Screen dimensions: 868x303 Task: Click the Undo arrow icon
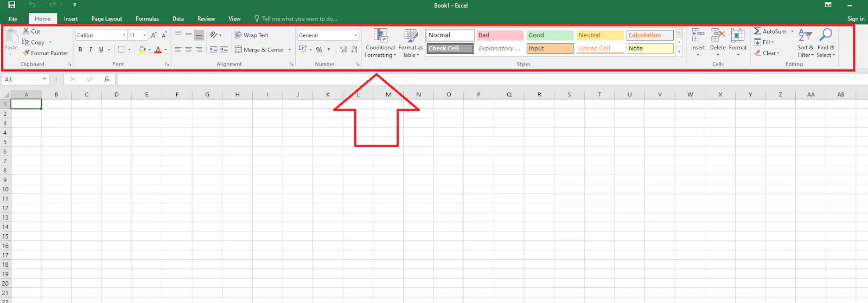click(32, 5)
